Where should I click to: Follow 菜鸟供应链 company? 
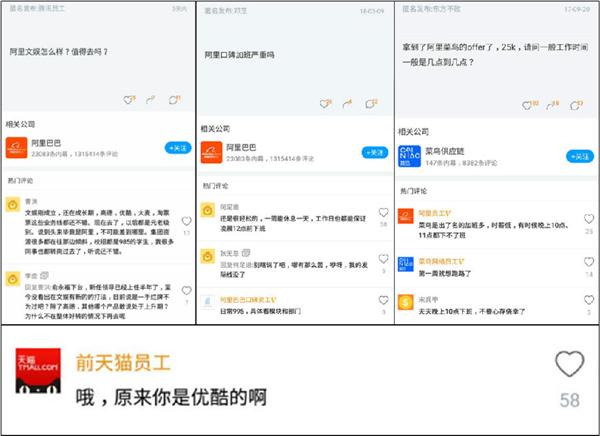[578, 156]
